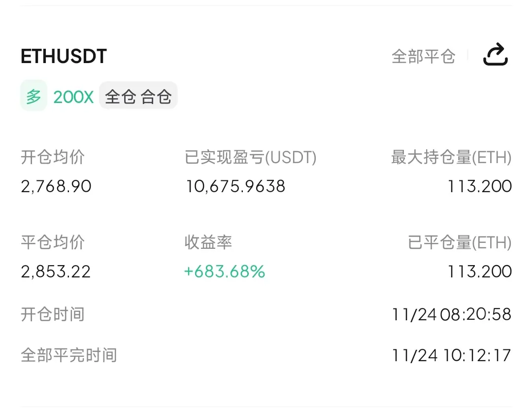This screenshot has width=532, height=408.
Task: Tap the 开仓均价 label
Action: pos(53,158)
